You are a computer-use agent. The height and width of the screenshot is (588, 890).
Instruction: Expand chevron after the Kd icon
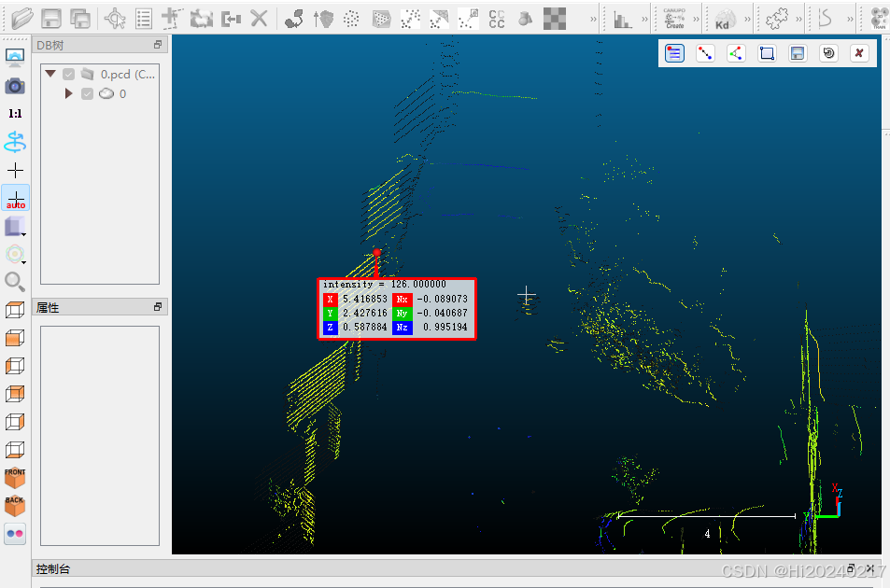tap(747, 20)
